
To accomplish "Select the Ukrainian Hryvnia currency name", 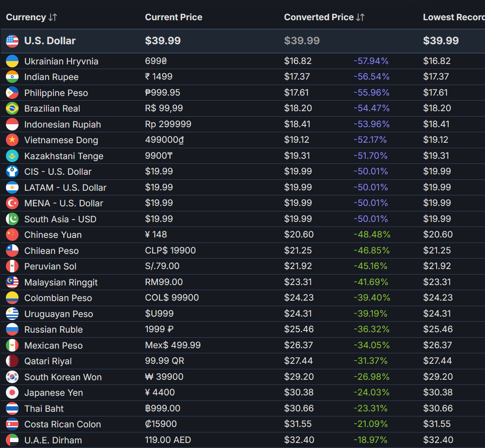I will pyautogui.click(x=61, y=61).
